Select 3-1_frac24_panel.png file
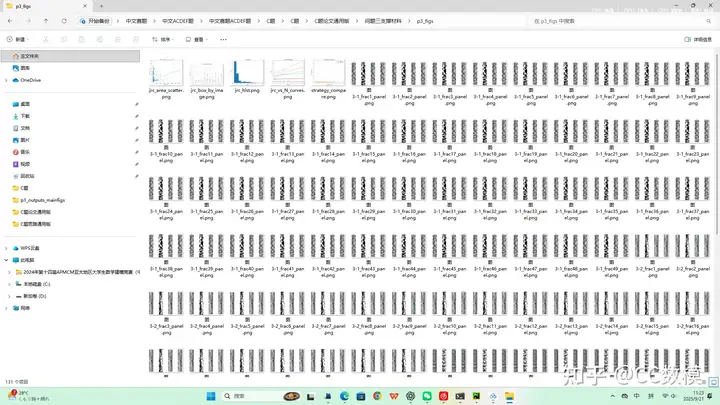 [x=166, y=198]
